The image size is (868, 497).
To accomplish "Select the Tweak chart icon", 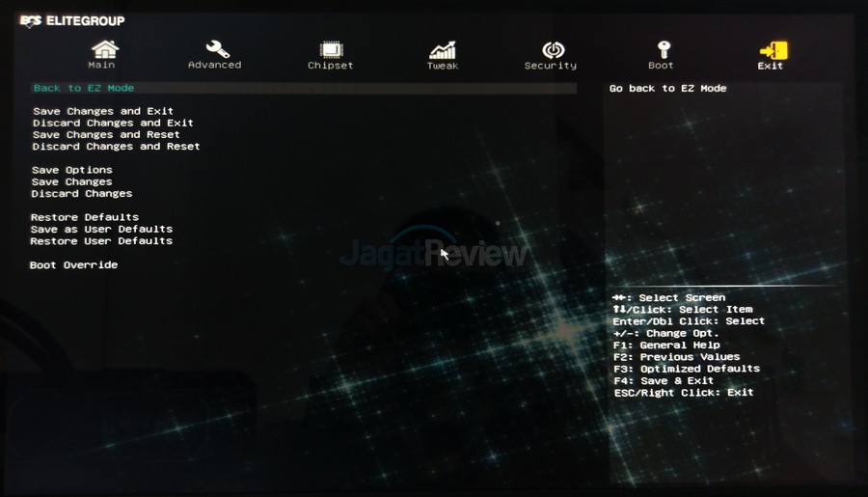I will [443, 49].
